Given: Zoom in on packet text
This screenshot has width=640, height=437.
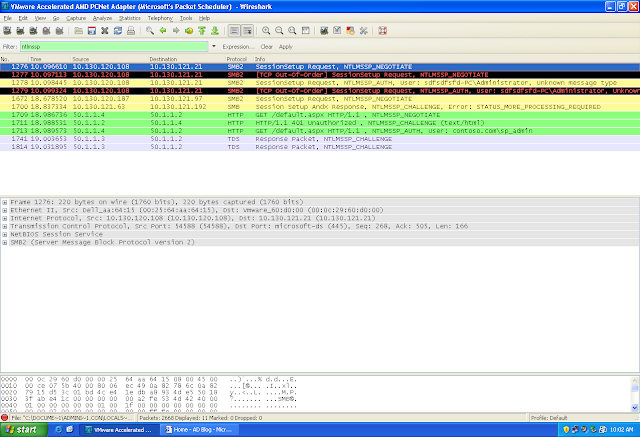Looking at the screenshot, I should click(x=266, y=31).
